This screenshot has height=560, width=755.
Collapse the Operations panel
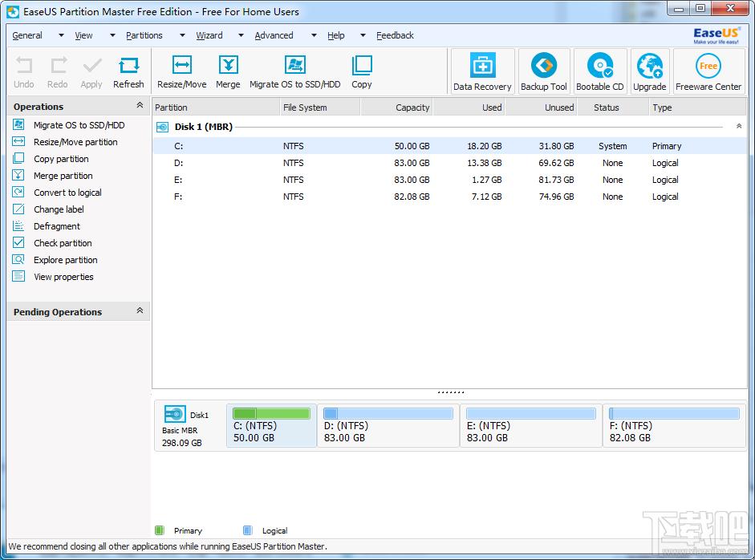(140, 105)
